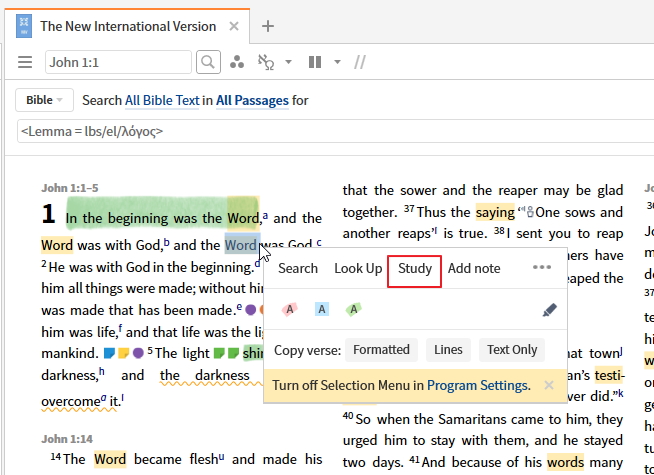Open the Program Settings link
Image resolution: width=654 pixels, height=475 pixels.
[x=478, y=385]
